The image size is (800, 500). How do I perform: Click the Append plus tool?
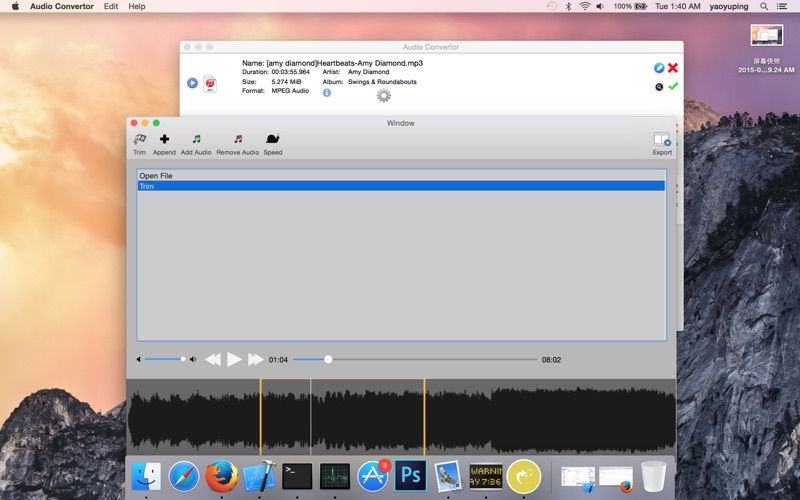tap(164, 144)
